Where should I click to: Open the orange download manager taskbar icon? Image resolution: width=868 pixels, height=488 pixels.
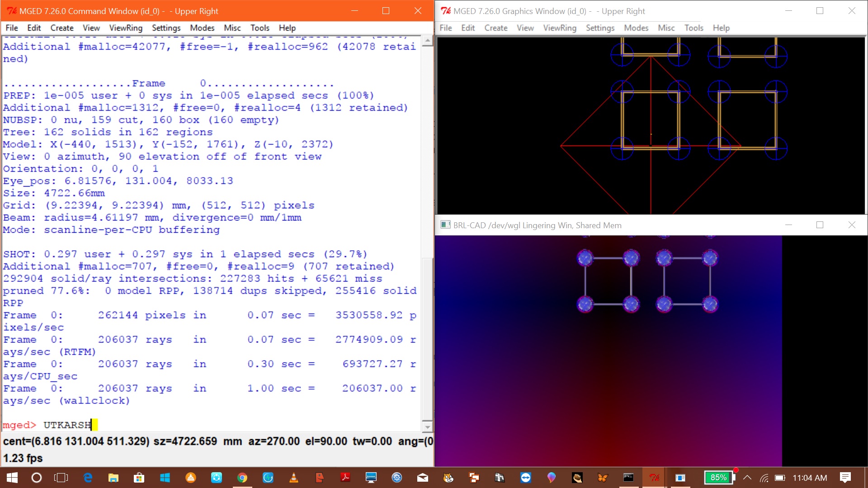[x=190, y=478]
